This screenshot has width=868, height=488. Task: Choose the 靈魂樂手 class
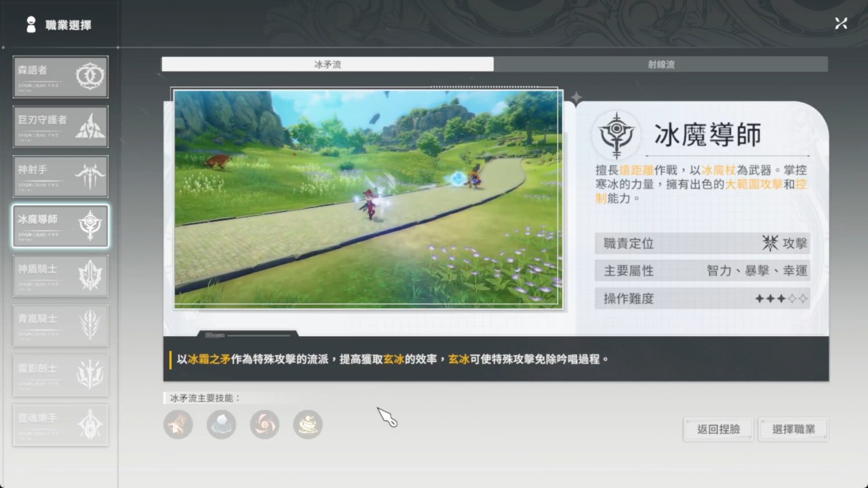60,425
